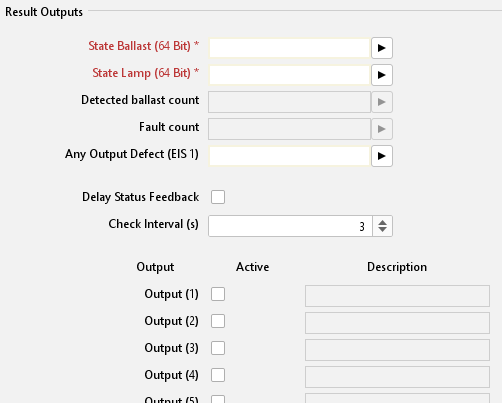
Task: Click the Output (1) Description field
Action: click(397, 296)
